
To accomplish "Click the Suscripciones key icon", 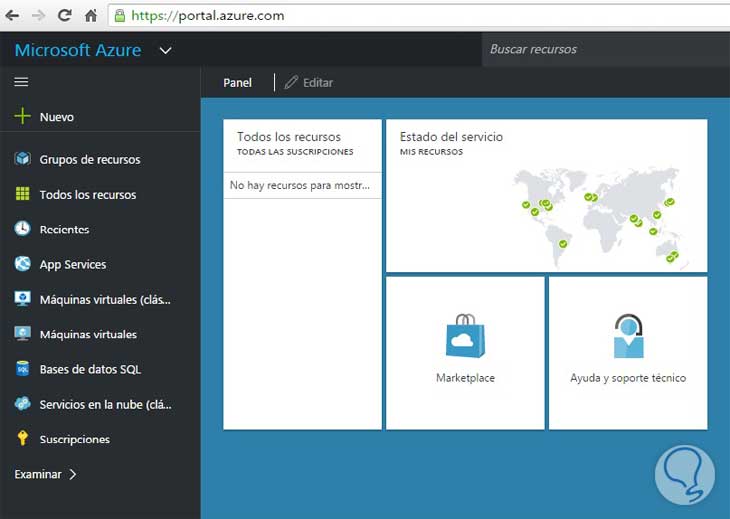I will [22, 438].
